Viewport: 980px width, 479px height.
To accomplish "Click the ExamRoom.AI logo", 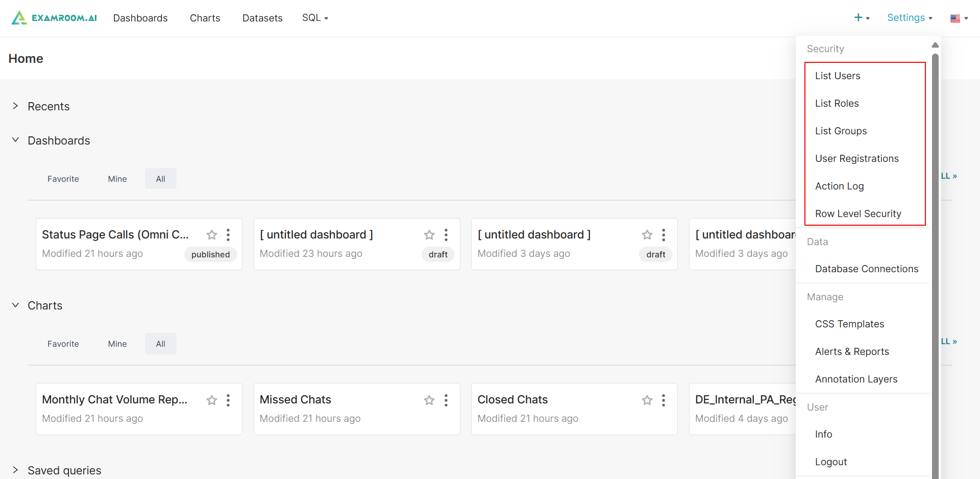I will [x=54, y=18].
